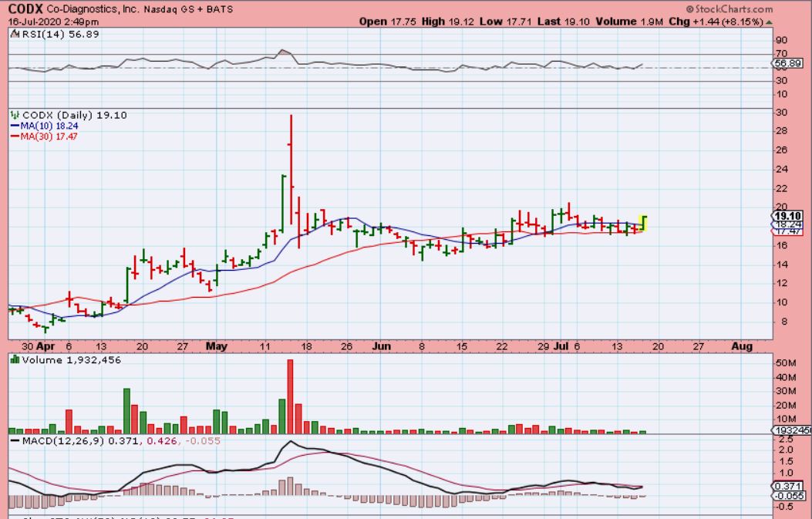The image size is (812, 519).
Task: Select the High 19.12 value
Action: pyautogui.click(x=447, y=22)
